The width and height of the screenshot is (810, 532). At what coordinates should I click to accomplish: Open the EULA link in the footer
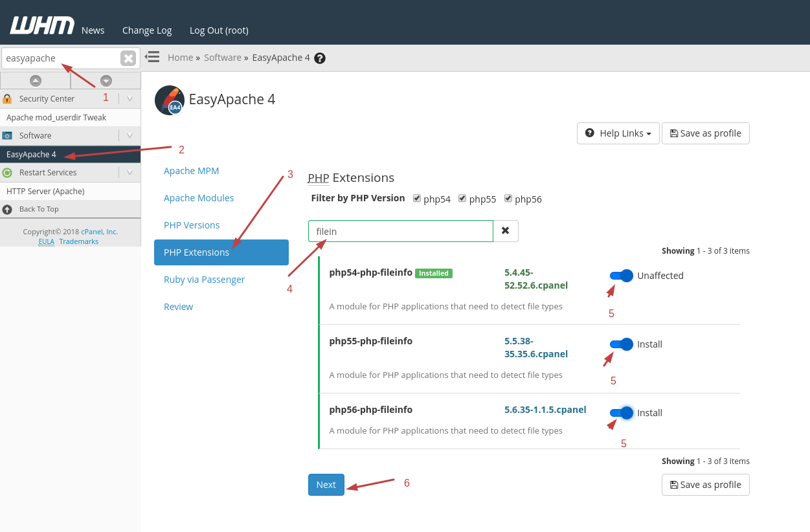(x=45, y=241)
